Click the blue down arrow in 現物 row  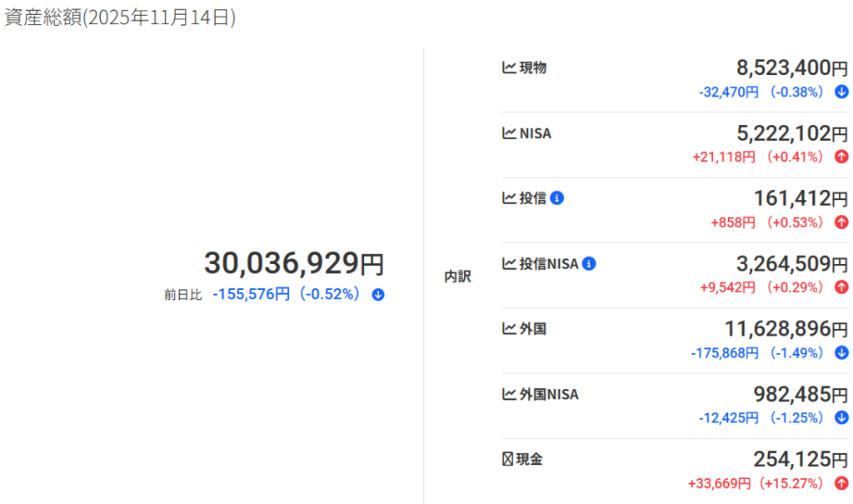(841, 92)
